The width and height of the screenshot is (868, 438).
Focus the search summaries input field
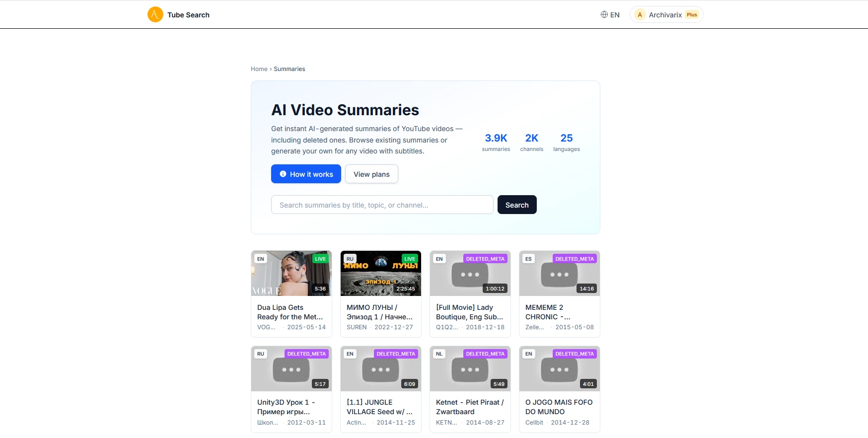pyautogui.click(x=382, y=205)
